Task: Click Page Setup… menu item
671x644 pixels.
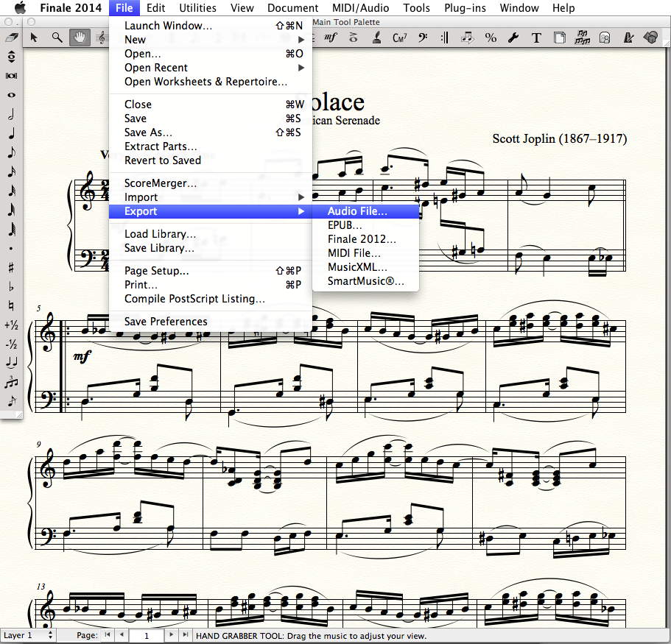Action: click(x=211, y=271)
